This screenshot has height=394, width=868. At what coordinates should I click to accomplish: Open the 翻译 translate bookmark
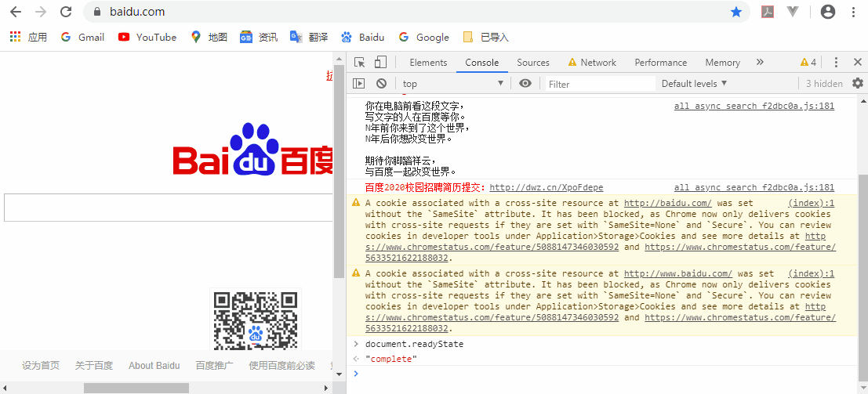tap(309, 37)
